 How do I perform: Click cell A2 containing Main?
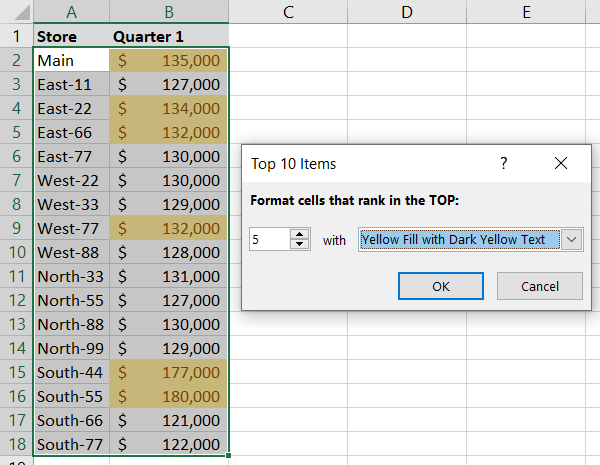pyautogui.click(x=71, y=60)
